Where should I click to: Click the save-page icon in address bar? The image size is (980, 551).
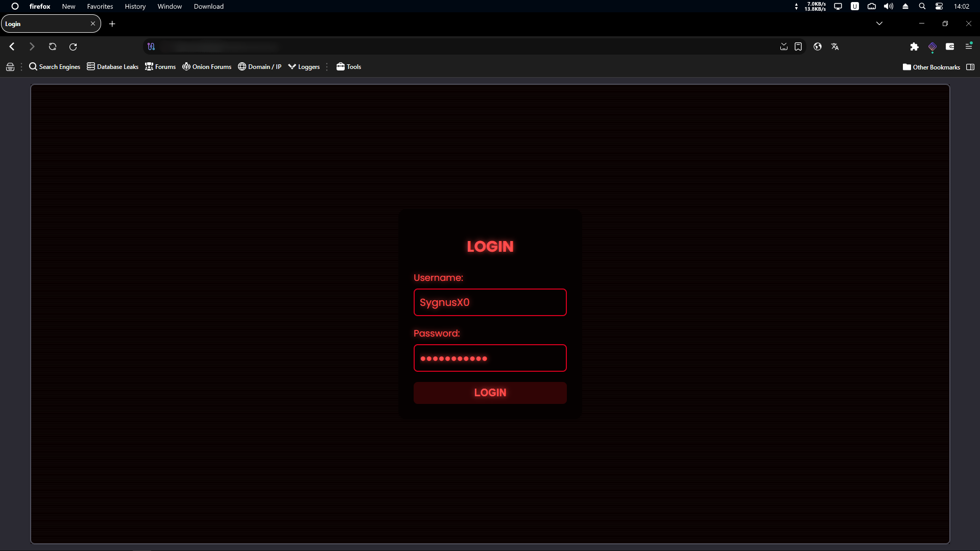[x=784, y=46]
